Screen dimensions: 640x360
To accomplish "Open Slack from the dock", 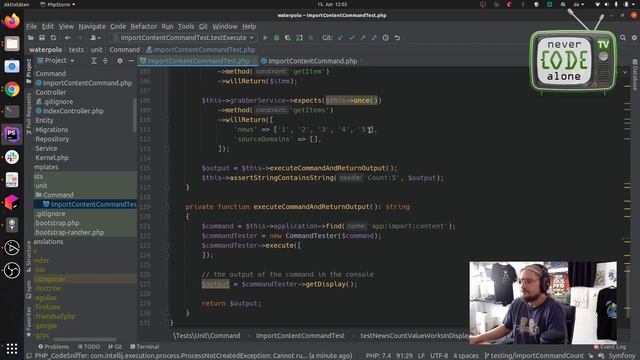I will (12, 157).
